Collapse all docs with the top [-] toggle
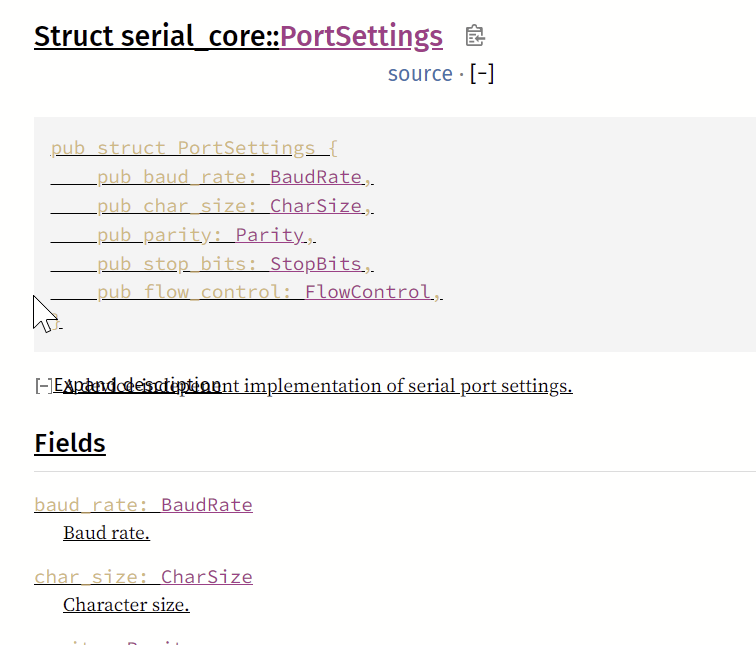756x645 pixels. [x=482, y=74]
